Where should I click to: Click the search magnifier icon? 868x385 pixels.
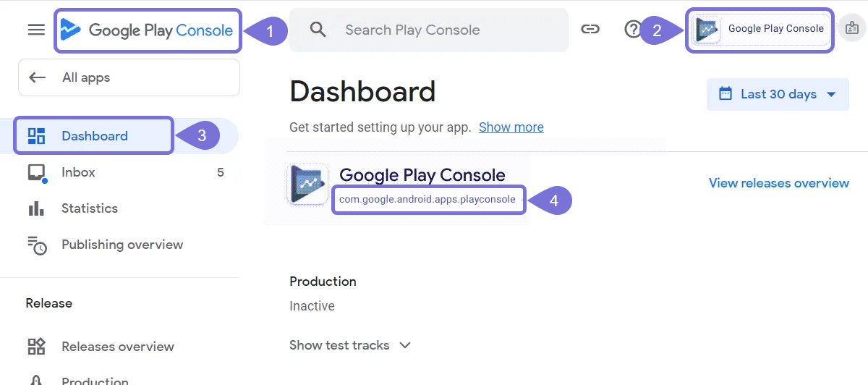(318, 30)
